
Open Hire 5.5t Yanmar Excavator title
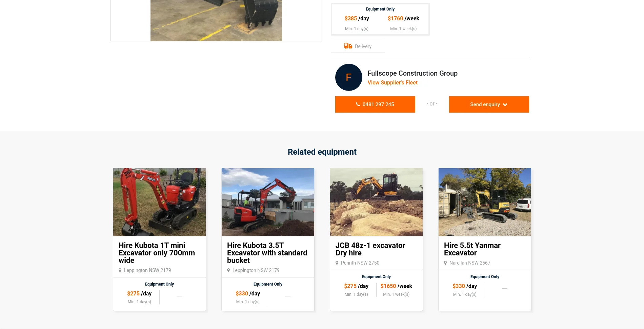click(x=472, y=249)
